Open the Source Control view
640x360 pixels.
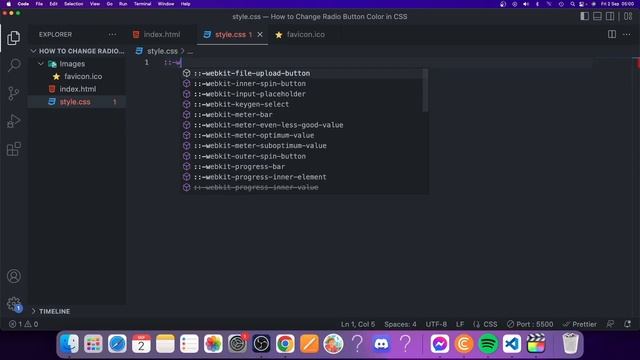pos(13,93)
